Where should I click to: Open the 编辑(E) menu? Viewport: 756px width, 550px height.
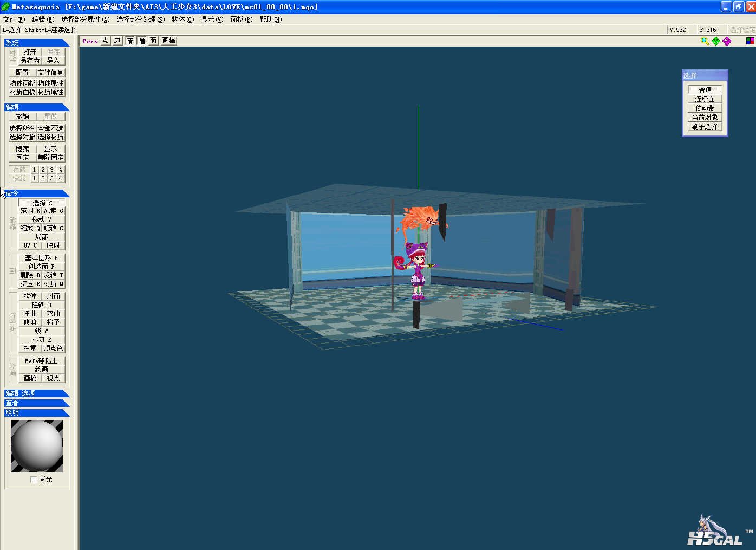tap(43, 20)
